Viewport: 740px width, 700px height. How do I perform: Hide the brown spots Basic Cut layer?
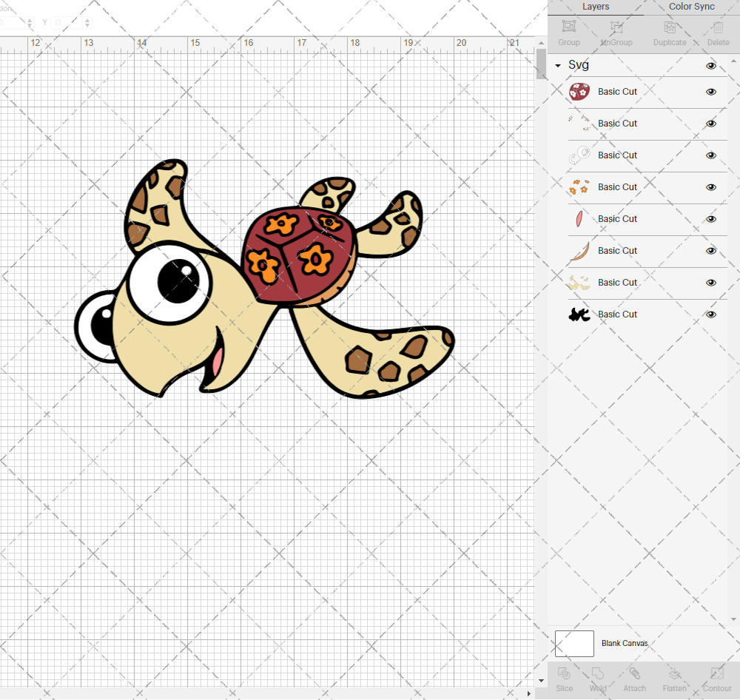pyautogui.click(x=710, y=124)
